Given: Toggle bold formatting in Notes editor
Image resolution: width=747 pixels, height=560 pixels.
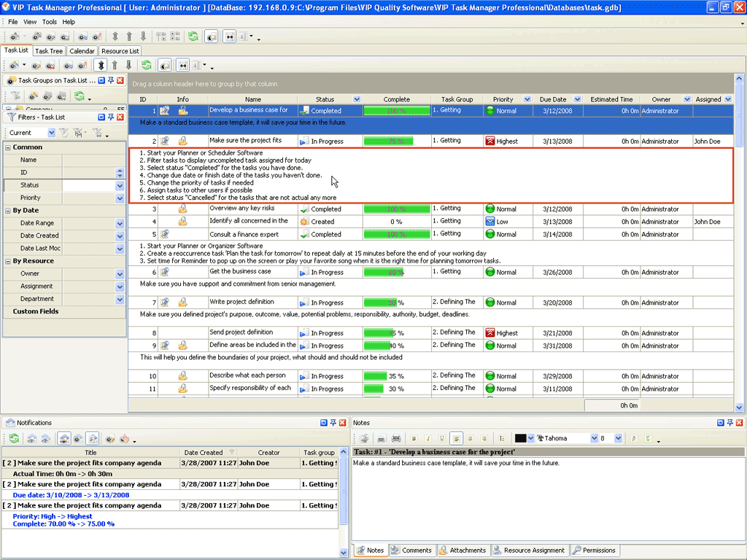Looking at the screenshot, I should click(414, 438).
